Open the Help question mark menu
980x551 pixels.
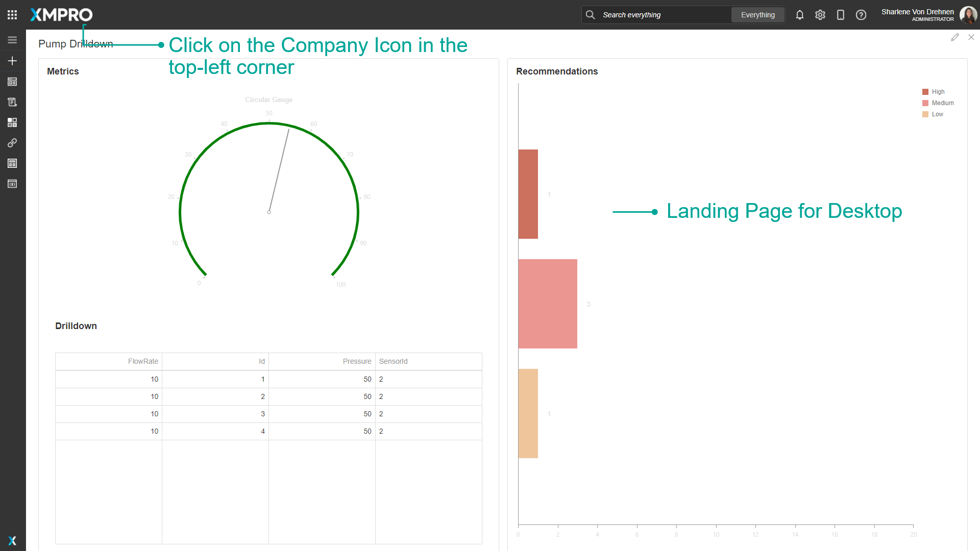[861, 15]
